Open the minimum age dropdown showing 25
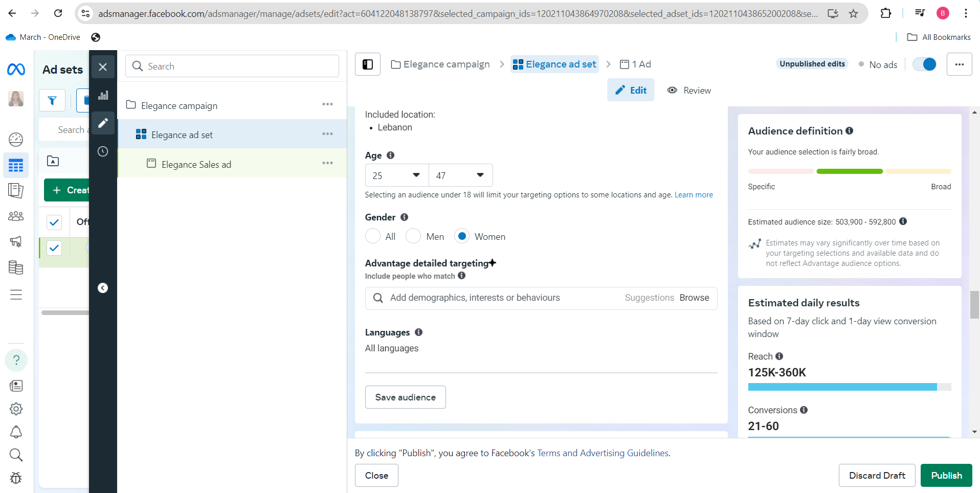Screen dimensions: 980x493 point(397,175)
